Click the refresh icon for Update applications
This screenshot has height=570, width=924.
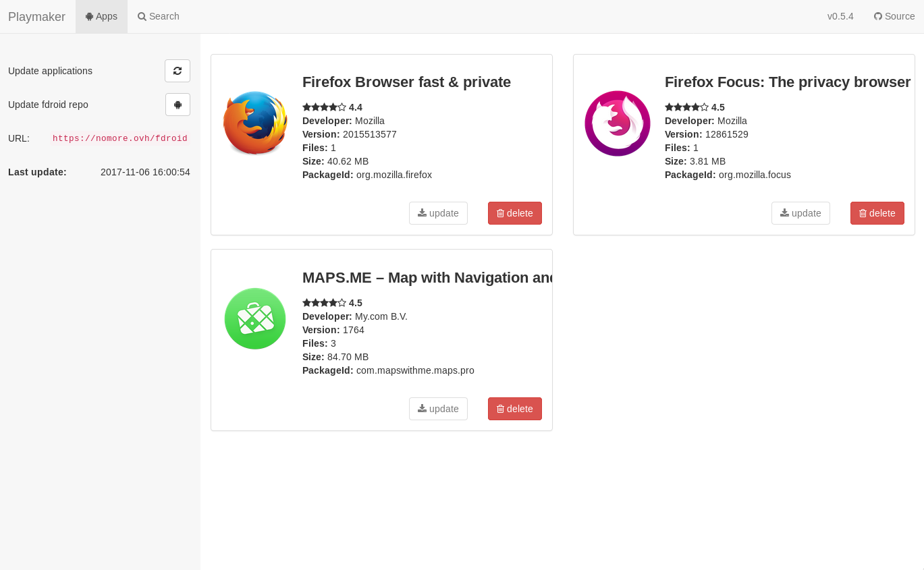178,71
